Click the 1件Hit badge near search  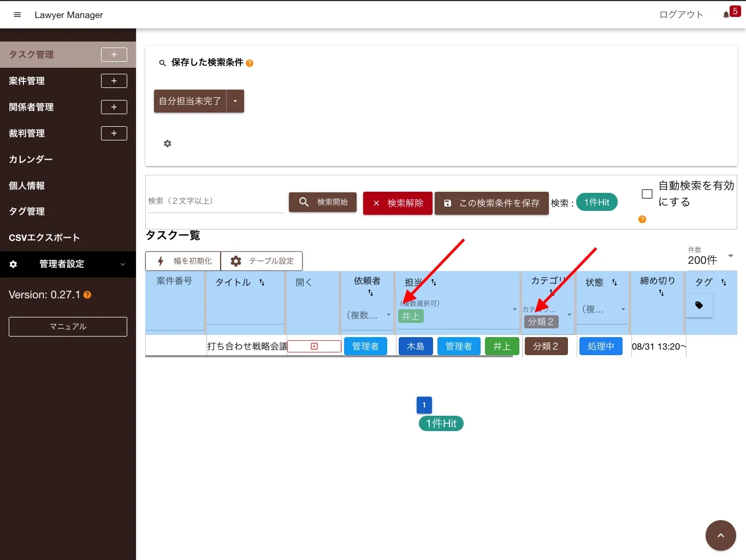coord(597,202)
